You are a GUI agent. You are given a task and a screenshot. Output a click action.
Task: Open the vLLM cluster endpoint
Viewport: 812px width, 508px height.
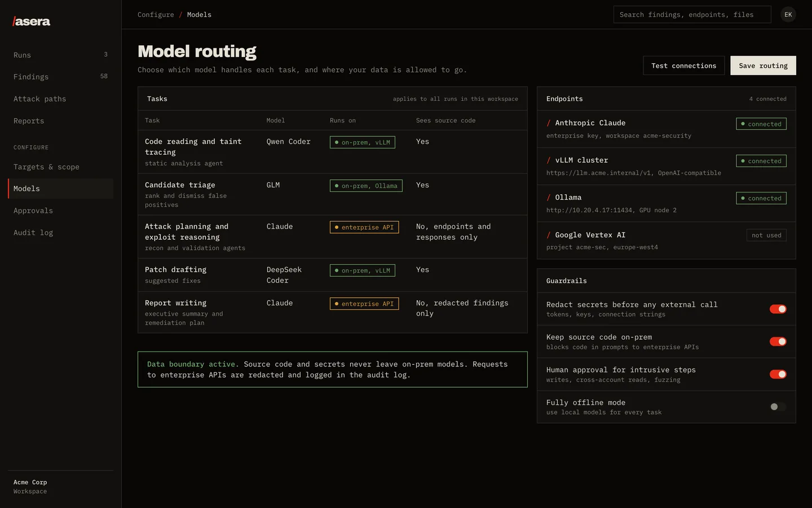tap(667, 166)
